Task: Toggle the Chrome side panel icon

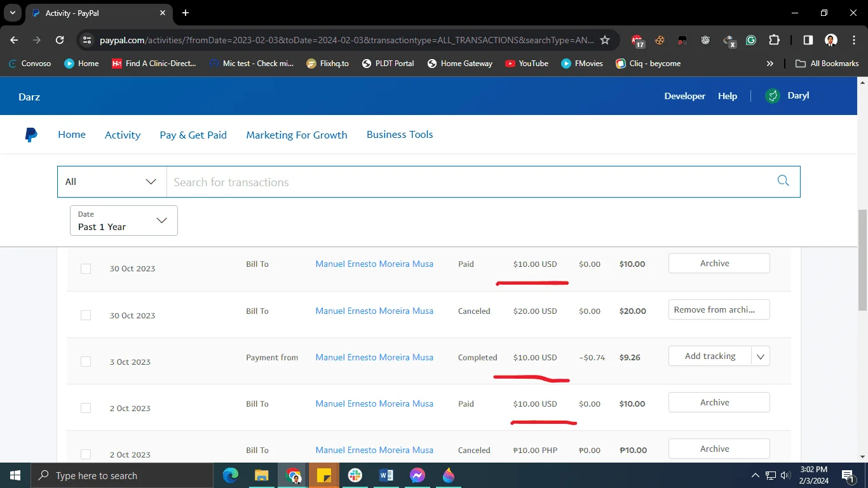Action: (x=808, y=40)
